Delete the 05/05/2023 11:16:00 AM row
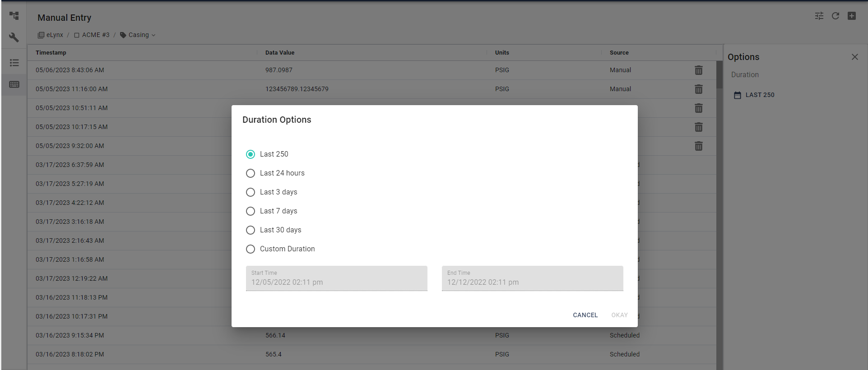 coord(699,89)
